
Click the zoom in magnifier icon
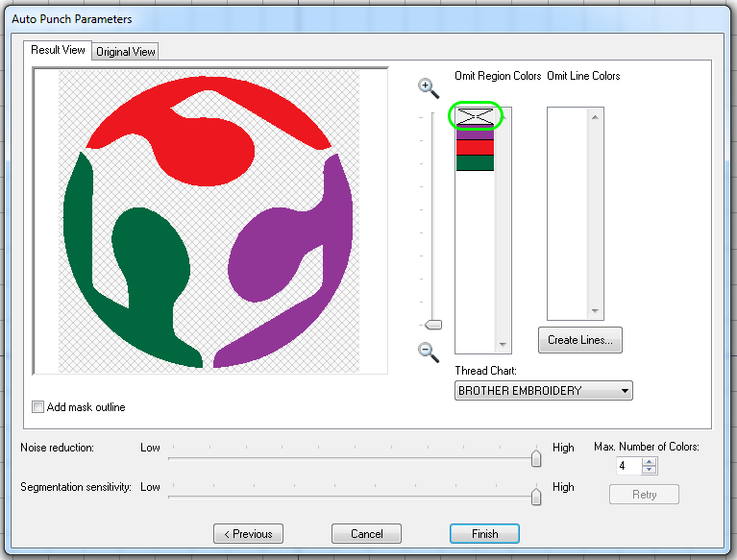(429, 88)
